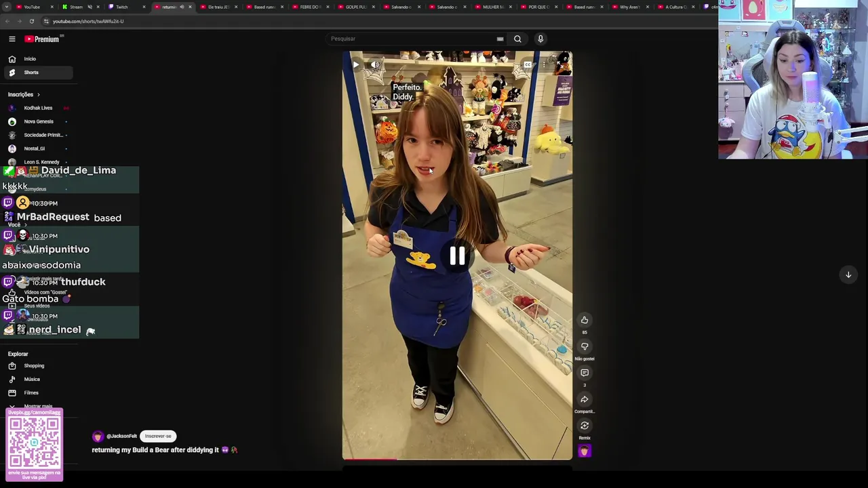Open the on-screen keyboard icon in search
868x488 pixels.
[x=500, y=39]
